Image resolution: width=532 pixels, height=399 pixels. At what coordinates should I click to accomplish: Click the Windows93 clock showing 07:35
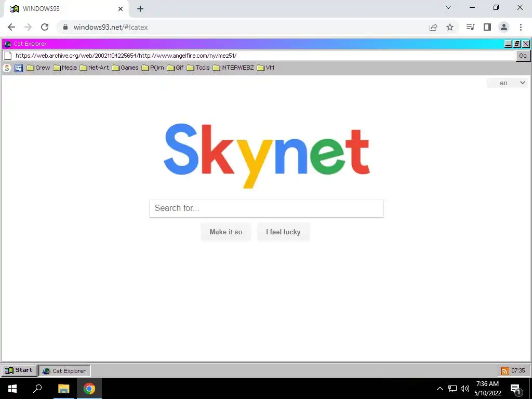(518, 370)
